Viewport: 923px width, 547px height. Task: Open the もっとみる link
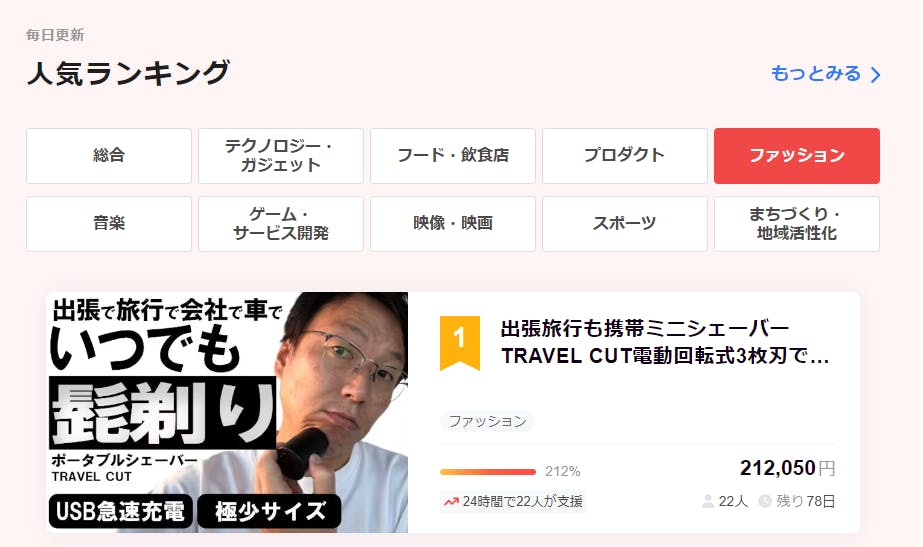tap(826, 74)
